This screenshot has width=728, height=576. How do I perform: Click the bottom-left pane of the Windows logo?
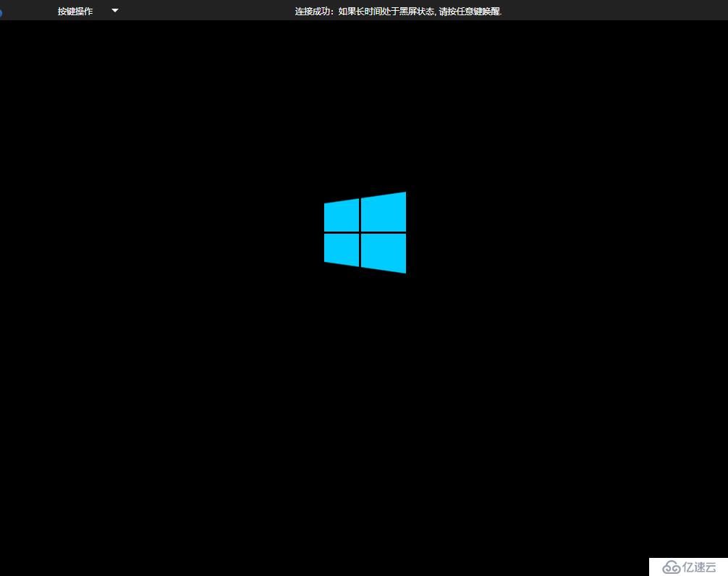pos(342,249)
